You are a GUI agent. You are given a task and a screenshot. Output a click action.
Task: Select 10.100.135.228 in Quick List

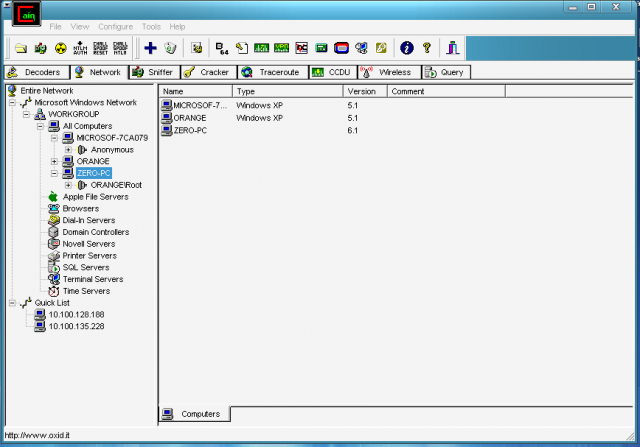pyautogui.click(x=76, y=327)
